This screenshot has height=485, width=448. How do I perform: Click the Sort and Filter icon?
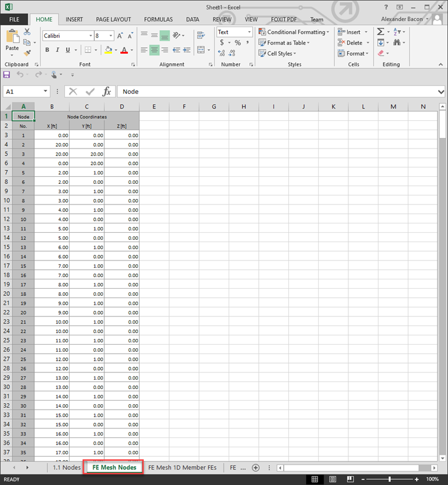click(x=397, y=32)
